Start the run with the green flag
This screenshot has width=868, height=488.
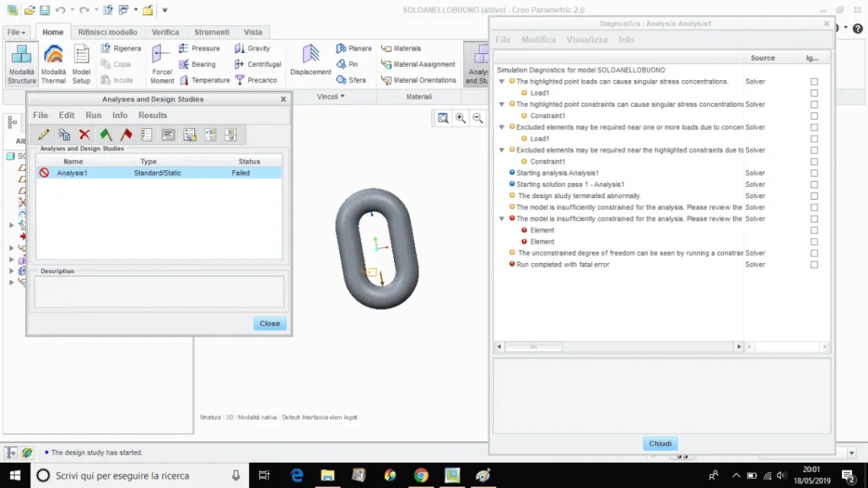(x=106, y=135)
